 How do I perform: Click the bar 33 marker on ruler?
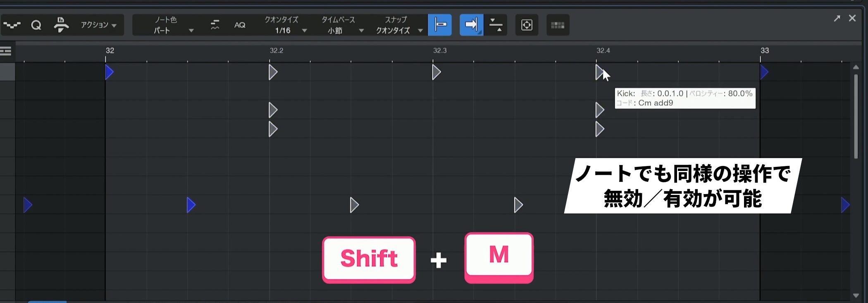(764, 50)
